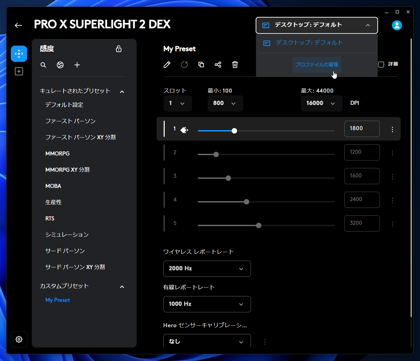Click slot 5 DPI slider handle
Screen dimensions: 420x361
pos(259,225)
